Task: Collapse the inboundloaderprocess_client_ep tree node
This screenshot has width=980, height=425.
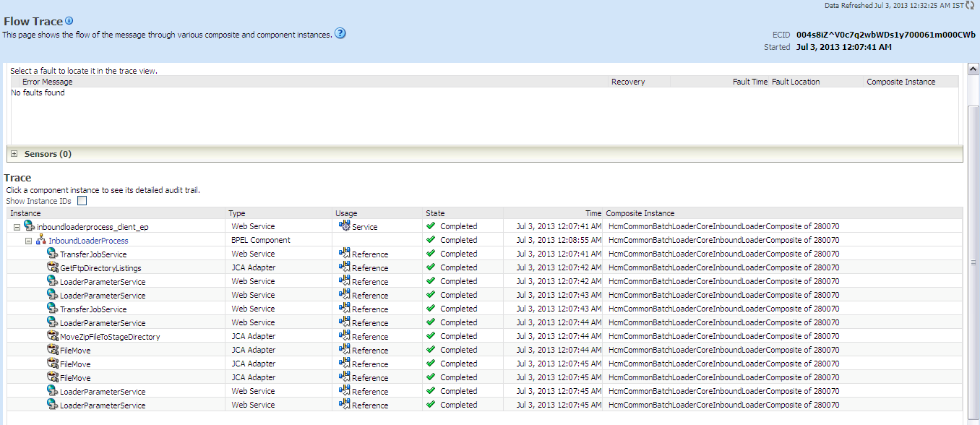Action: tap(16, 226)
